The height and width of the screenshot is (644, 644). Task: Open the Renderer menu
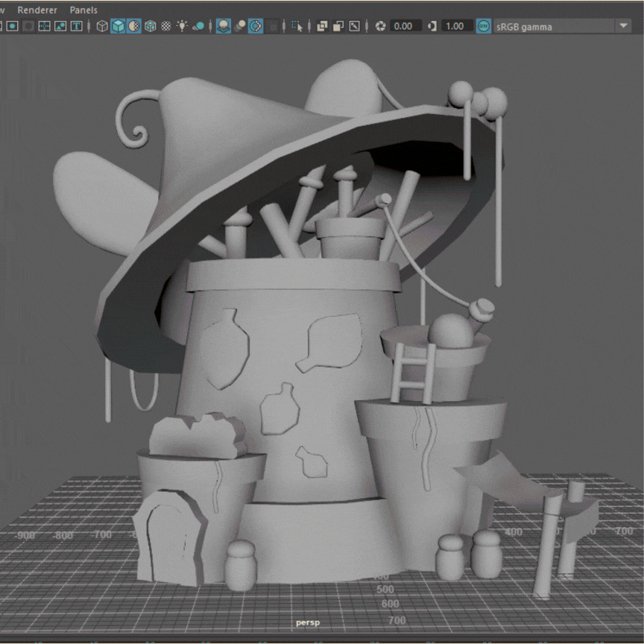click(x=37, y=10)
